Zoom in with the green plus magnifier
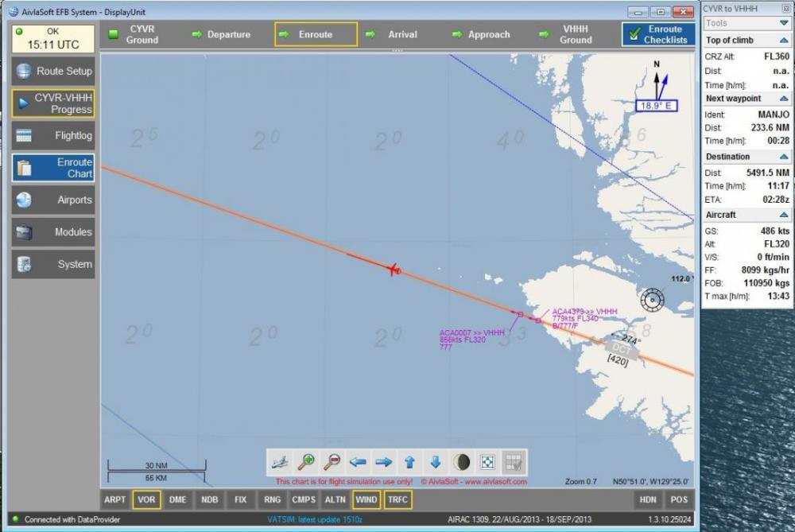 click(x=306, y=462)
